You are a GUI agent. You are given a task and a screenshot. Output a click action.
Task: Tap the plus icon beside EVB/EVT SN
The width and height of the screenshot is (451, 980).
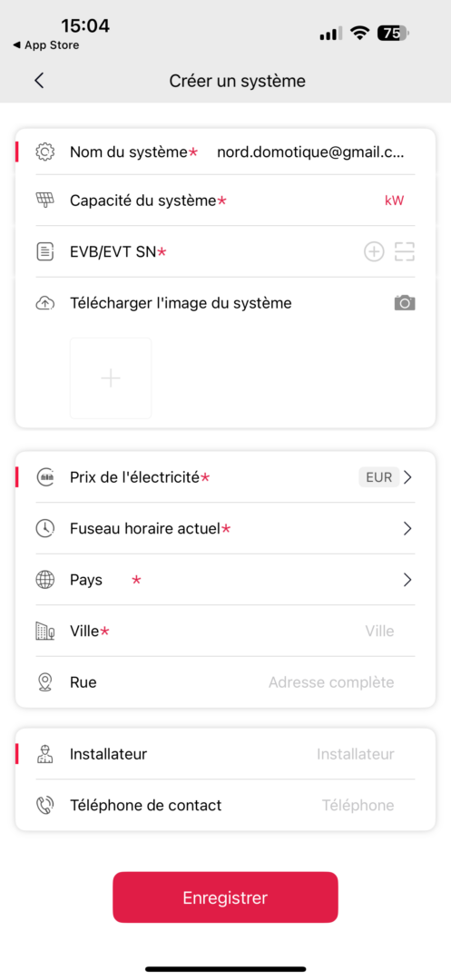tap(374, 252)
